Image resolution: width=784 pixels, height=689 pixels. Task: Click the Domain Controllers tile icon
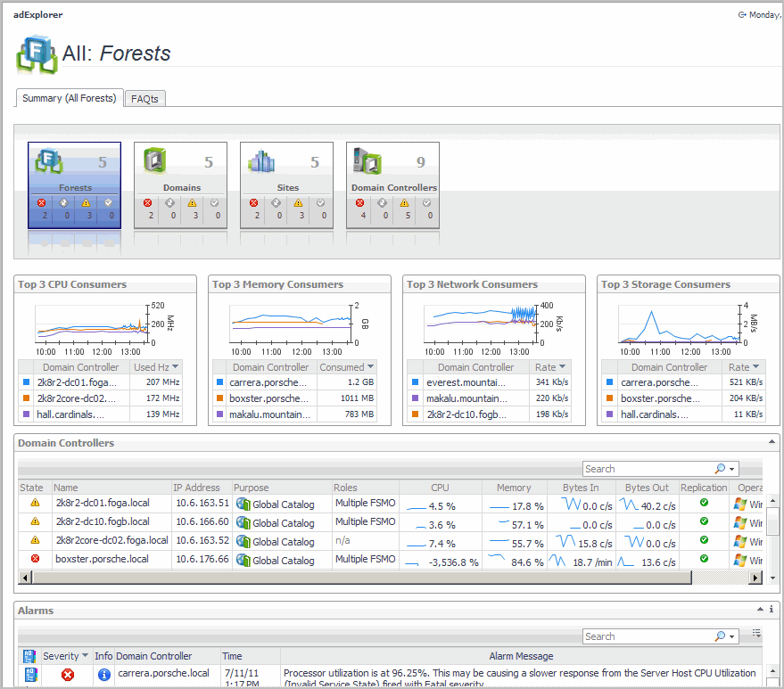(x=368, y=161)
